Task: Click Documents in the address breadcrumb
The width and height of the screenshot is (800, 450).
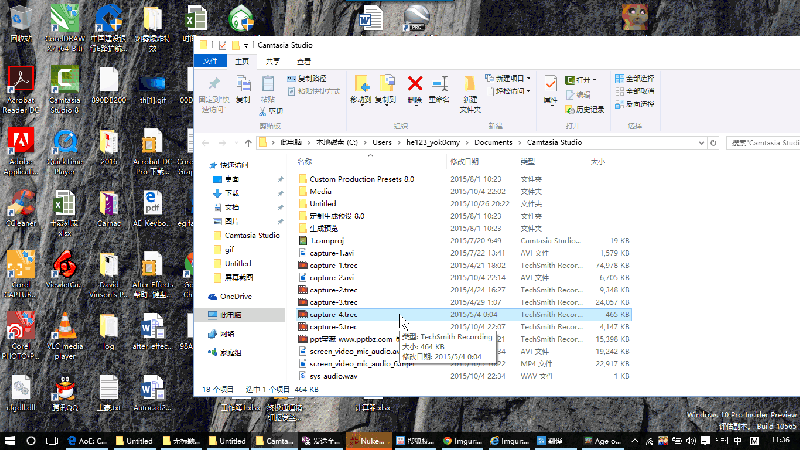Action: coord(493,143)
